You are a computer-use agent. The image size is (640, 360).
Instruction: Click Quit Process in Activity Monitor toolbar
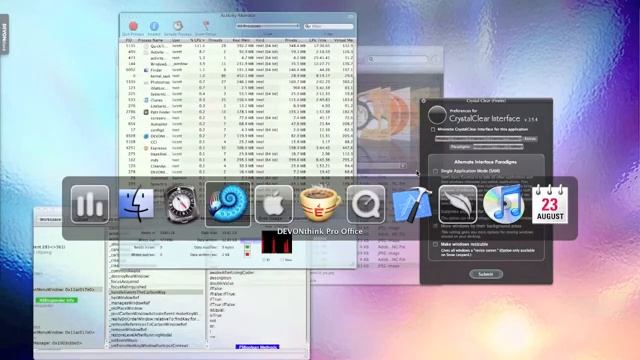133,27
